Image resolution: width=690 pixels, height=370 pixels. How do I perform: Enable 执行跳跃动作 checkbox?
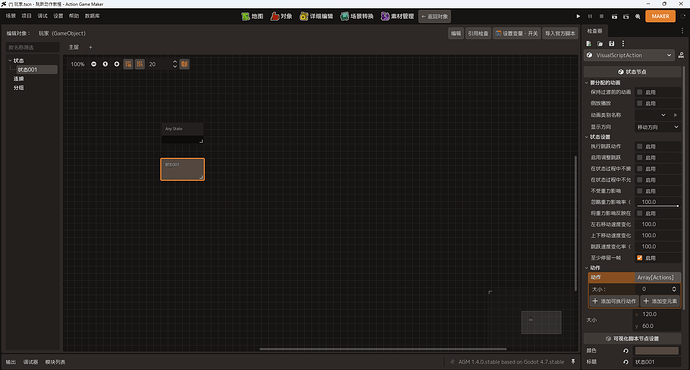[640, 146]
